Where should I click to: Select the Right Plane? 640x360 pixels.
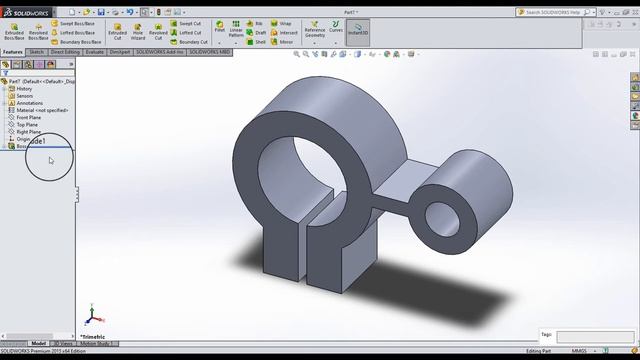[x=24, y=132]
